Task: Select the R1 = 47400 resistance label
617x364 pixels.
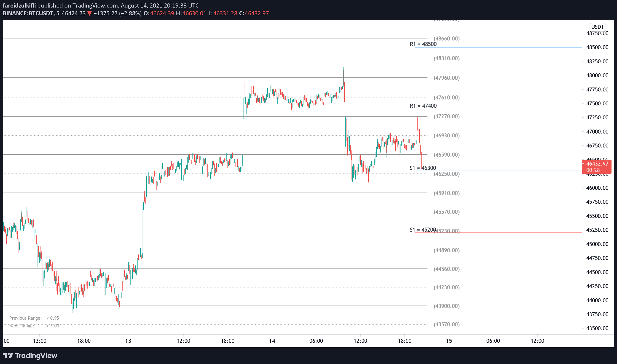Action: coord(423,106)
